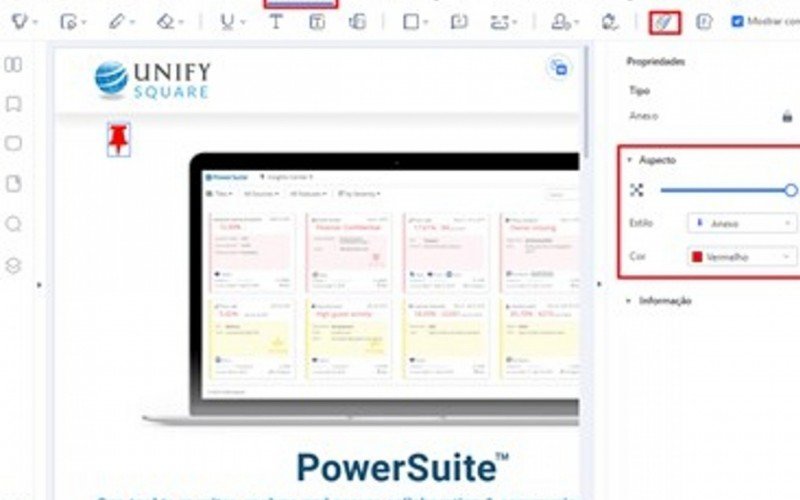
Task: Open the Highlight tool dropdown arrow
Action: click(x=35, y=22)
